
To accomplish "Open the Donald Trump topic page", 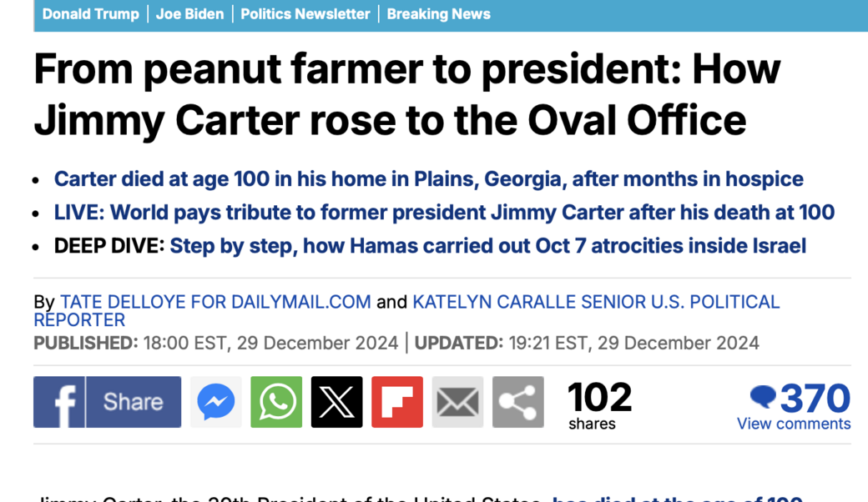I will [91, 13].
